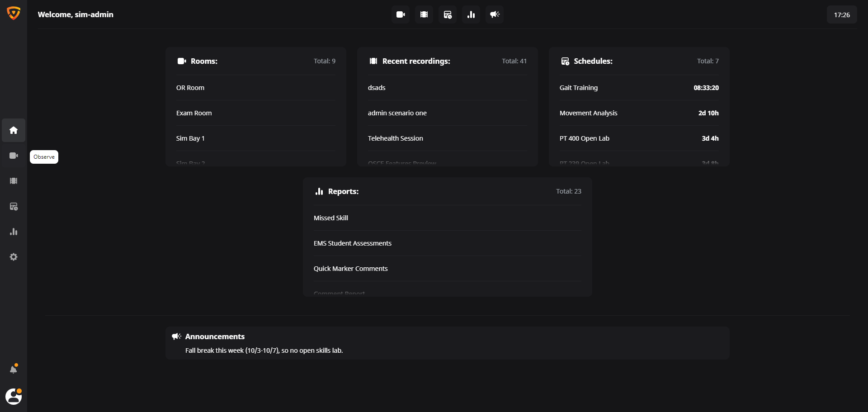Click the Home icon in sidebar
This screenshot has height=412, width=868.
[x=14, y=130]
